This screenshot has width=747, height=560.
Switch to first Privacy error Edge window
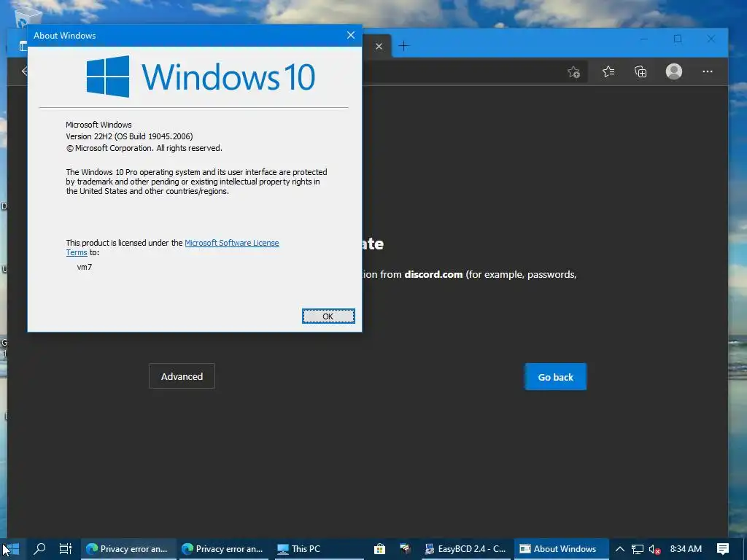pyautogui.click(x=128, y=549)
